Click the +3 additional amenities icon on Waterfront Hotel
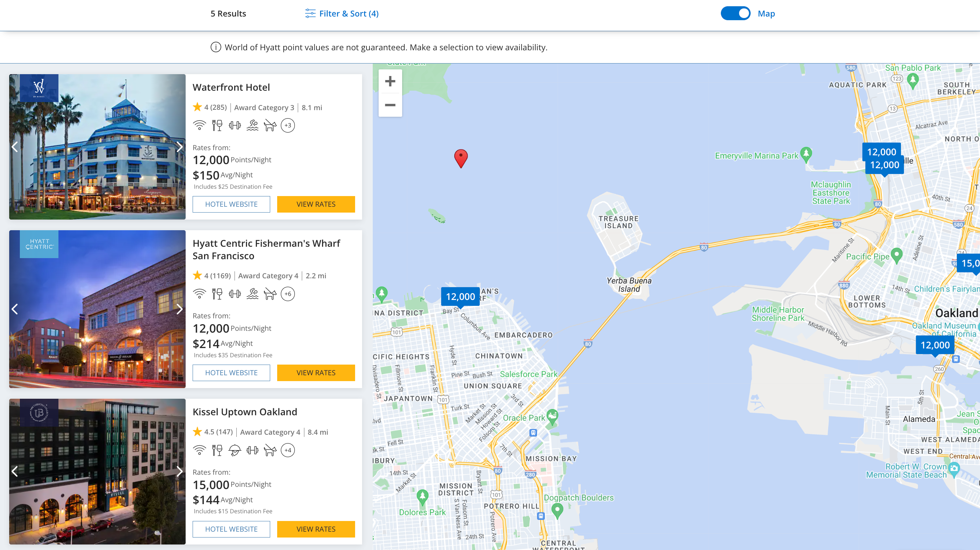The image size is (980, 550). click(x=288, y=125)
